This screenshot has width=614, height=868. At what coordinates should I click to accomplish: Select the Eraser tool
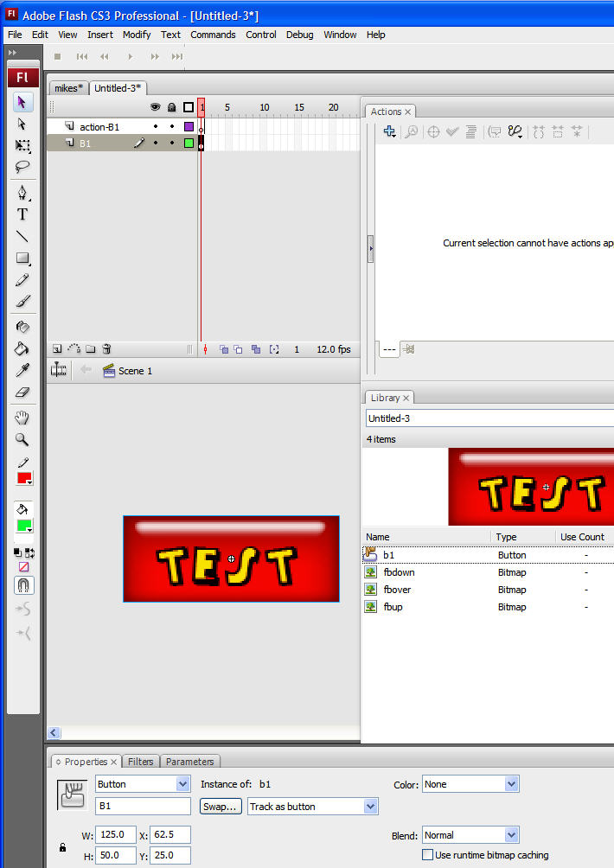[22, 393]
